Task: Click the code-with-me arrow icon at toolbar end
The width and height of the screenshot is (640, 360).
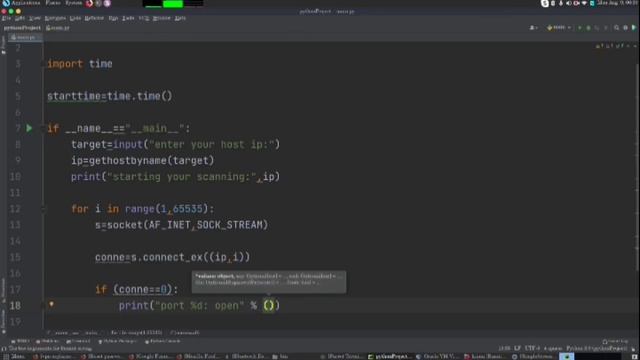Action: coord(634,28)
